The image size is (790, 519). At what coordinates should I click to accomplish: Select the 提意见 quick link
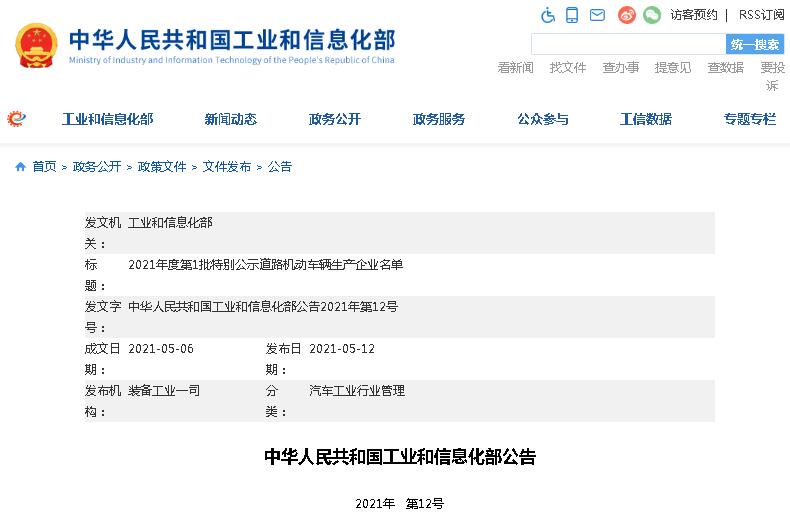point(673,68)
